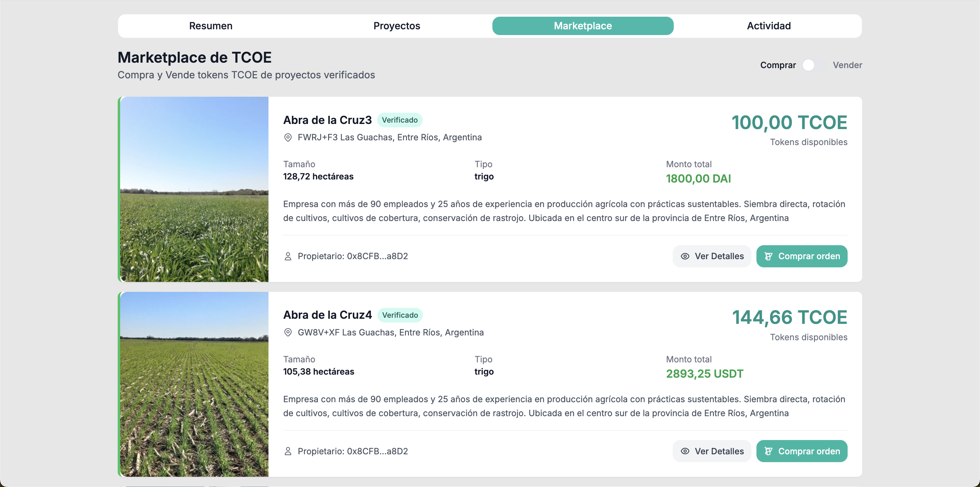Click owner person icon in Cruz3 card

tap(288, 256)
